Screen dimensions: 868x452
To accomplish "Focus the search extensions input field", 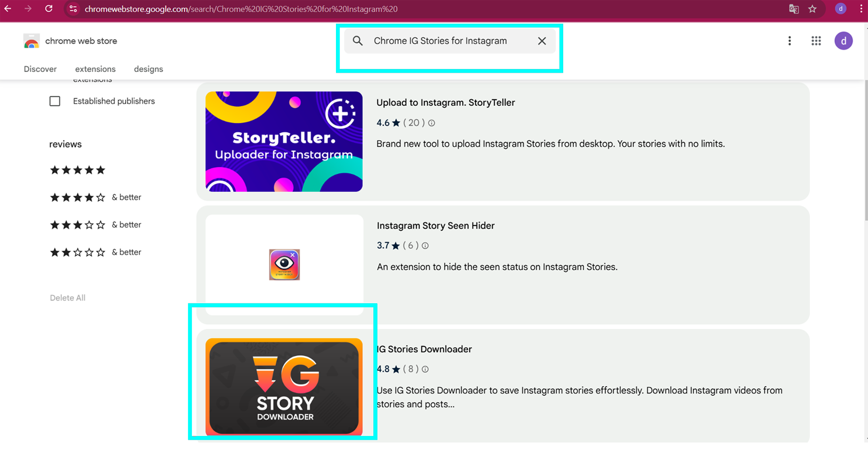I will coord(450,41).
